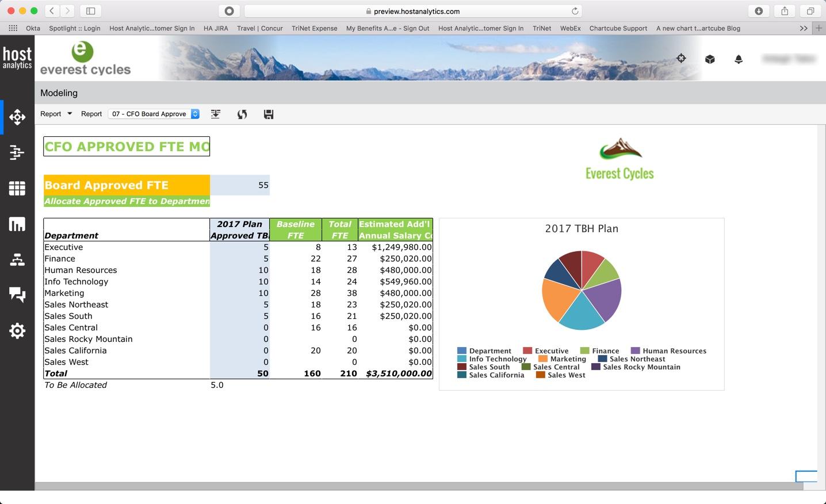Open the TriNet Expense bookmark
826x504 pixels.
[314, 28]
